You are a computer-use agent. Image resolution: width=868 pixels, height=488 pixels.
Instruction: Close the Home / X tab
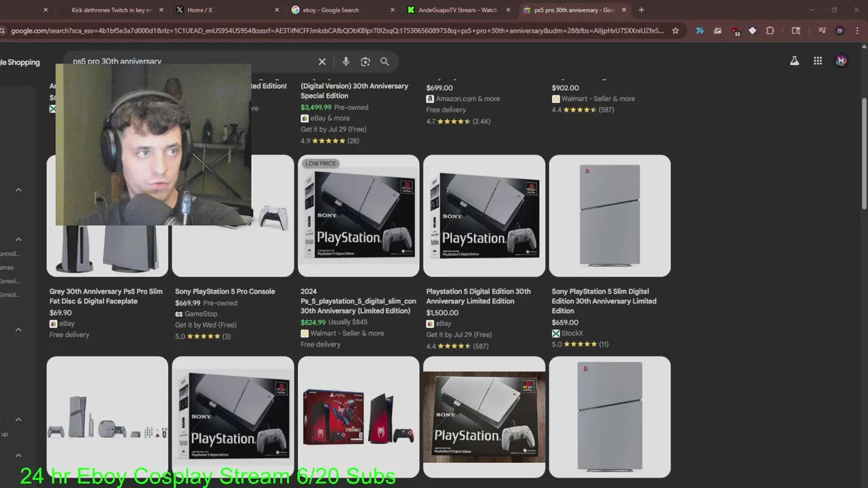tap(277, 10)
